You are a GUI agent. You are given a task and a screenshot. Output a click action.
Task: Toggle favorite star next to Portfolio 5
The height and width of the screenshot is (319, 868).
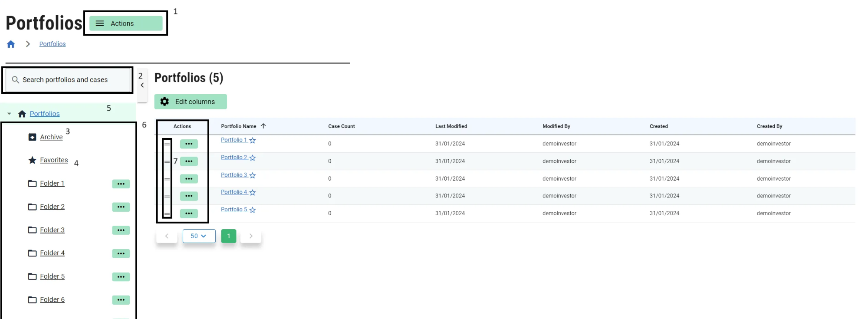[253, 210]
